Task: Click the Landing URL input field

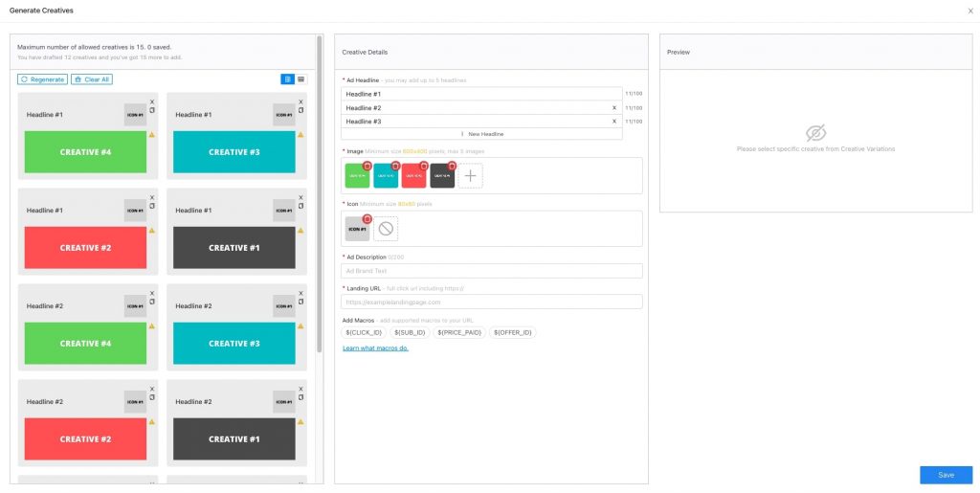Action: pos(492,303)
